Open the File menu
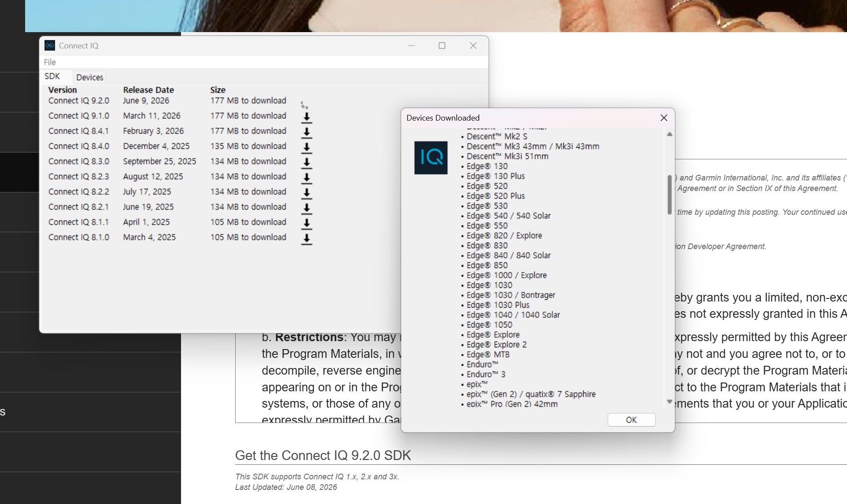Viewport: 847px width, 504px height. (x=50, y=62)
